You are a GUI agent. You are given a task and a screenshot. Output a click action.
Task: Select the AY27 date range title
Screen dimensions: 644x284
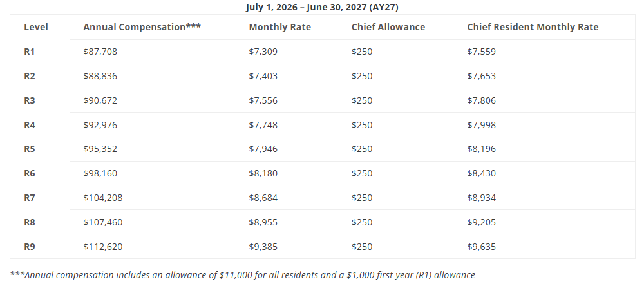pos(322,7)
